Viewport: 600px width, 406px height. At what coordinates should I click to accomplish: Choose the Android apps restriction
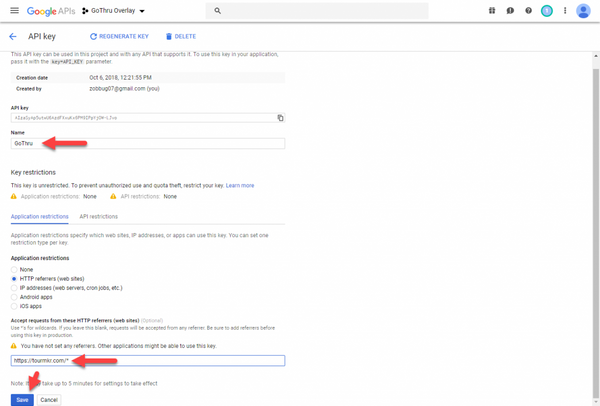15,297
